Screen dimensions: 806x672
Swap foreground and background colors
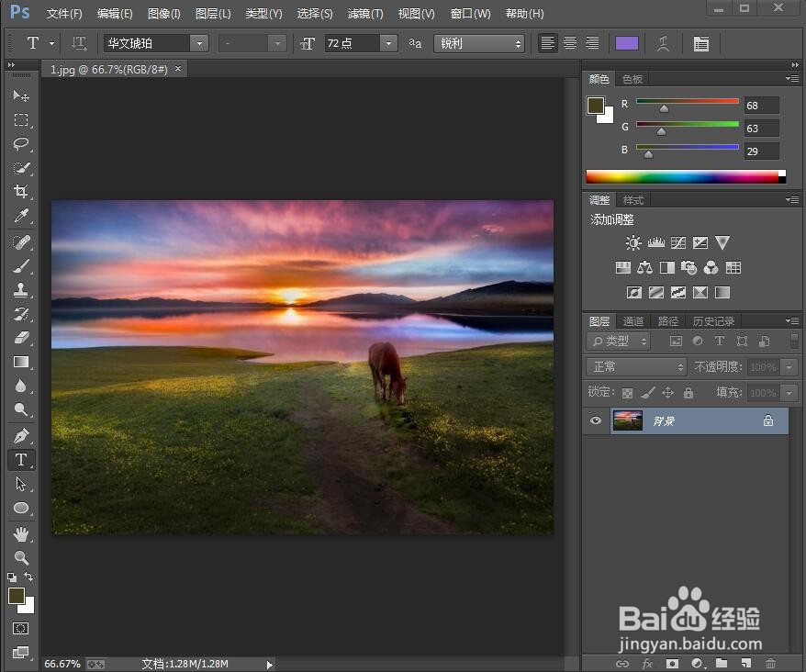pos(28,577)
